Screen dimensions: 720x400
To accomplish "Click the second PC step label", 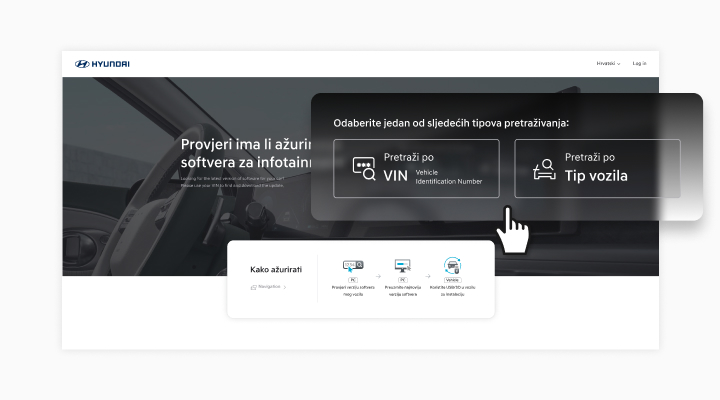I will coord(402,281).
